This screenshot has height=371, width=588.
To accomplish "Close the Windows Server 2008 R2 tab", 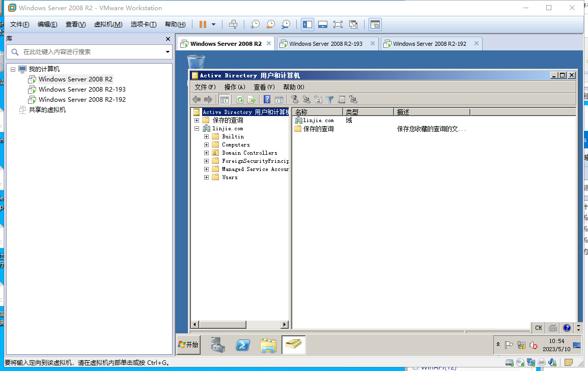I will pos(269,43).
